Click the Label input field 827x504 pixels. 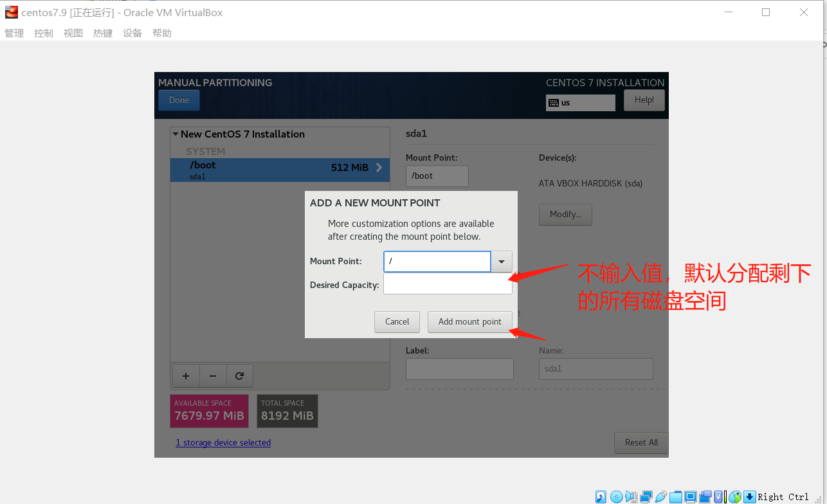click(460, 369)
